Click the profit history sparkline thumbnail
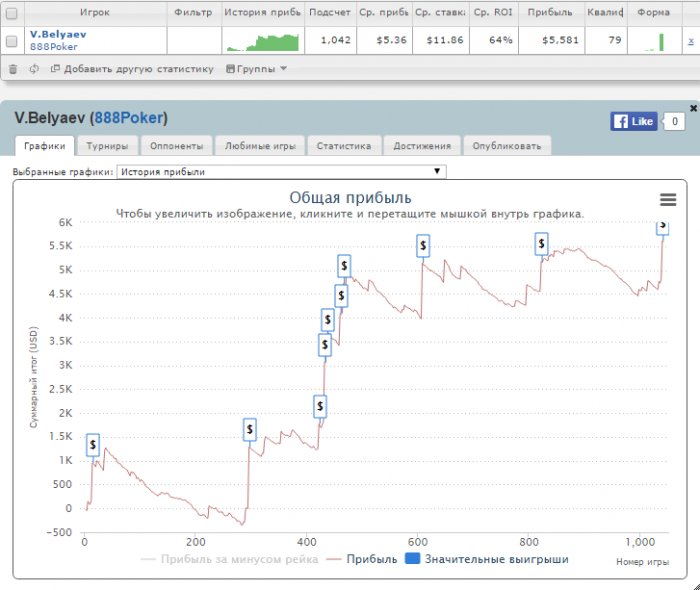 pyautogui.click(x=262, y=42)
